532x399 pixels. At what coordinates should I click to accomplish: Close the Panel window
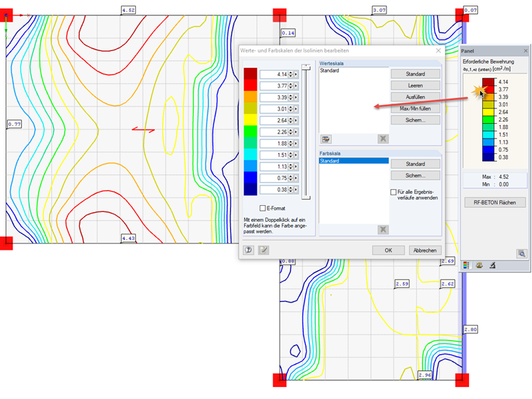click(526, 51)
